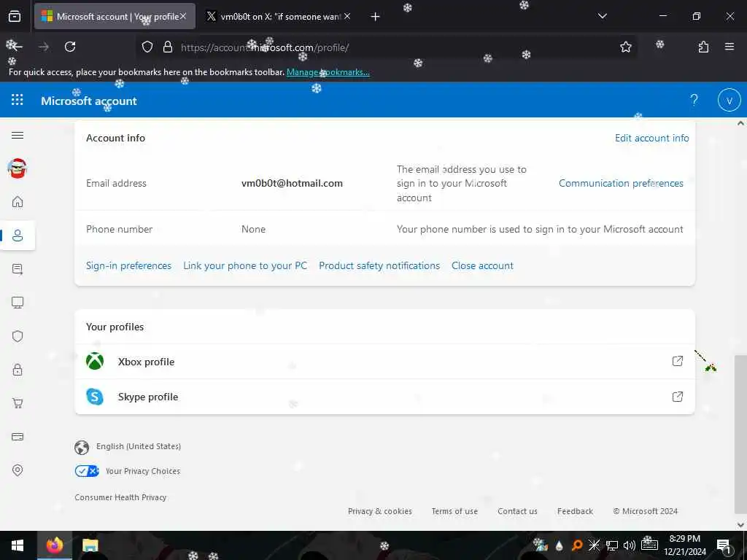Open Skype profile external link icon
This screenshot has width=747, height=560.
tap(677, 396)
